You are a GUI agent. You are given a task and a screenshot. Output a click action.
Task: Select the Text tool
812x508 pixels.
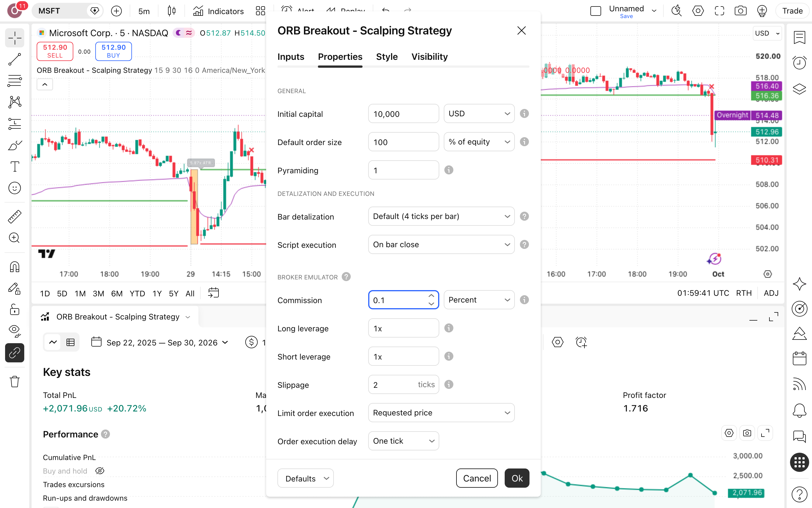coord(14,167)
